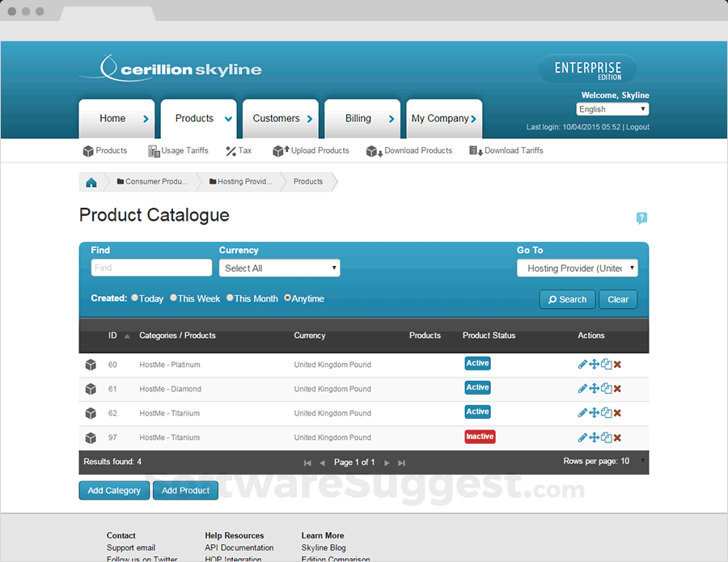Change the English language selector
The image size is (728, 562).
(612, 108)
